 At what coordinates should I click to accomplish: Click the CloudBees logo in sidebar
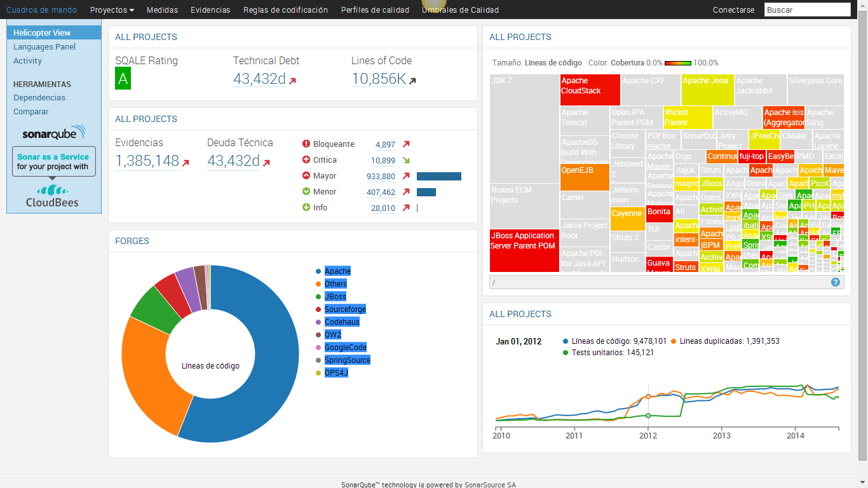(53, 196)
